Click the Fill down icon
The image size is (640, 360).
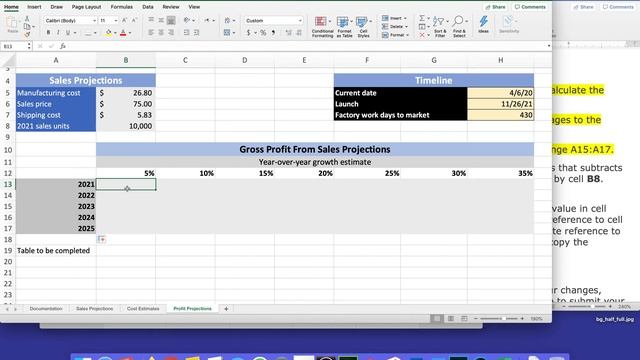[x=422, y=27]
